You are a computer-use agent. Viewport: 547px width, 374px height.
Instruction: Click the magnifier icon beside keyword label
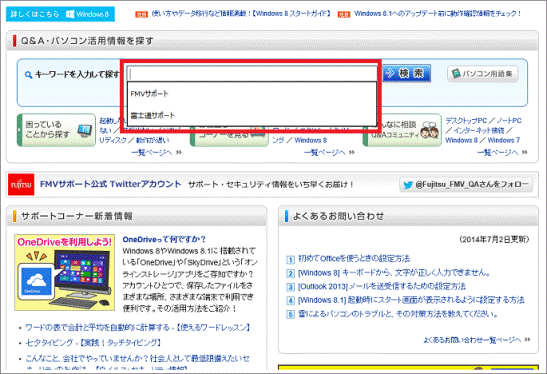point(28,75)
